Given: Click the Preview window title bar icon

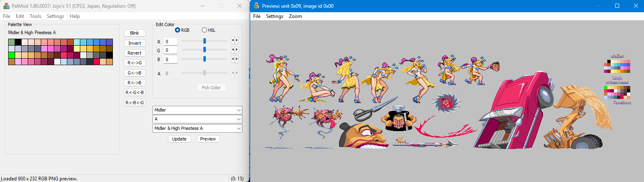Looking at the screenshot, I should click(256, 6).
